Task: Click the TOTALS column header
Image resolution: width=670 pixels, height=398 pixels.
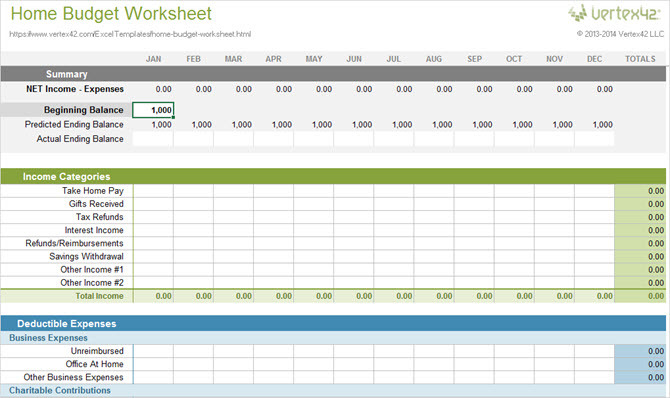Action: (x=640, y=59)
